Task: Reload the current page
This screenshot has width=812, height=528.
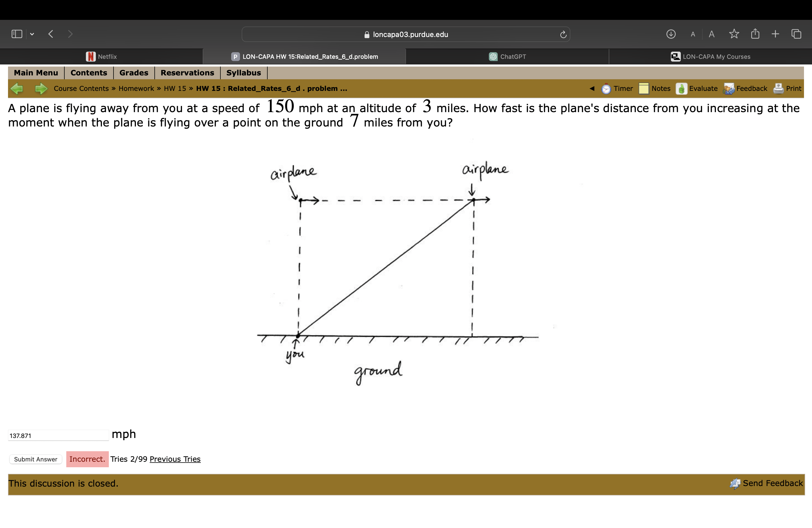Action: (x=563, y=34)
